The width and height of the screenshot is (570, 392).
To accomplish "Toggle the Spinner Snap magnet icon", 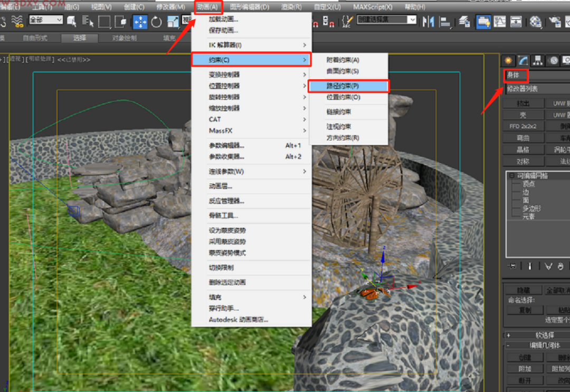I will 328,22.
